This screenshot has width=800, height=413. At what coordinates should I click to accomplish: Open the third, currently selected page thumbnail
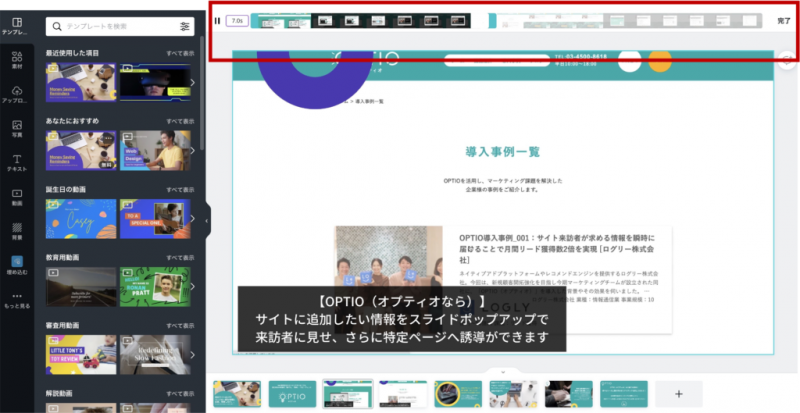click(x=348, y=394)
